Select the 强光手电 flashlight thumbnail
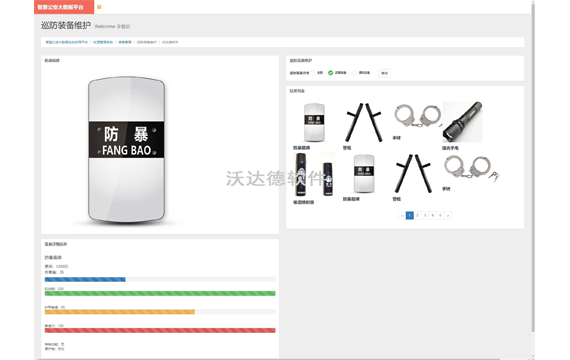Viewport: 570px width, 360px height. pyautogui.click(x=462, y=122)
